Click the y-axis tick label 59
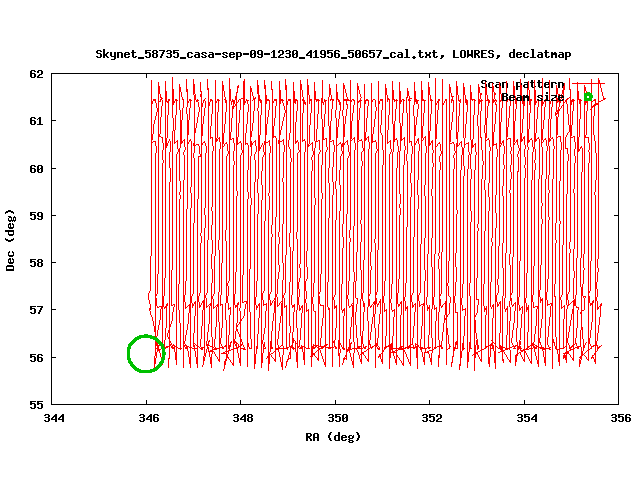Screen dimensions: 640x480 (x=36, y=216)
